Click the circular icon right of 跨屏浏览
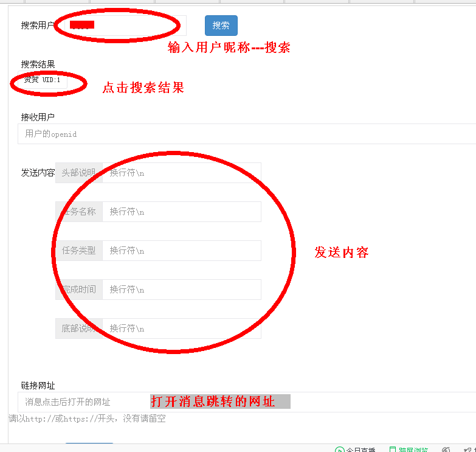Image resolution: width=476 pixels, height=452 pixels. click(x=446, y=450)
